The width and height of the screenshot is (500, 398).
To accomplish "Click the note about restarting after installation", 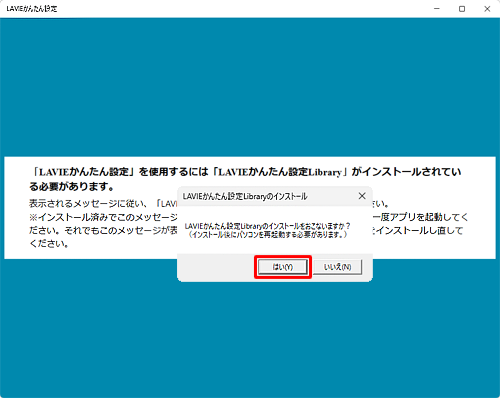I will point(267,235).
